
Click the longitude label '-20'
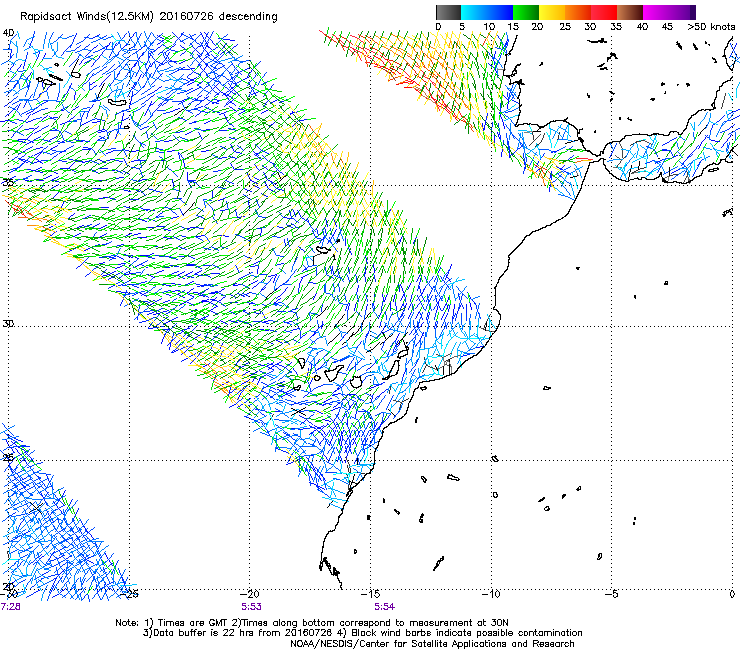point(250,594)
